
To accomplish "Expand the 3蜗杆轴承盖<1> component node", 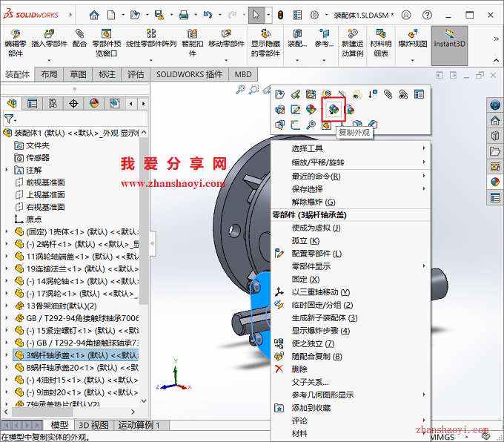I will click(7, 355).
